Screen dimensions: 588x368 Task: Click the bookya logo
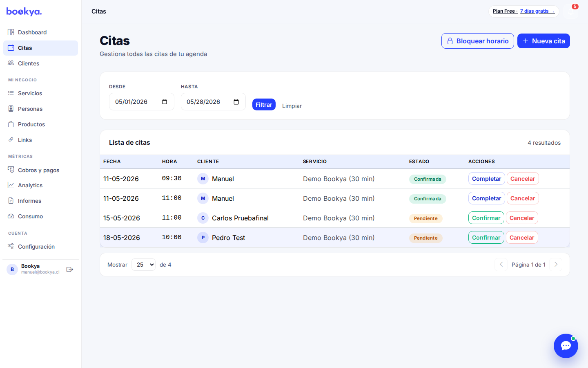pos(24,11)
